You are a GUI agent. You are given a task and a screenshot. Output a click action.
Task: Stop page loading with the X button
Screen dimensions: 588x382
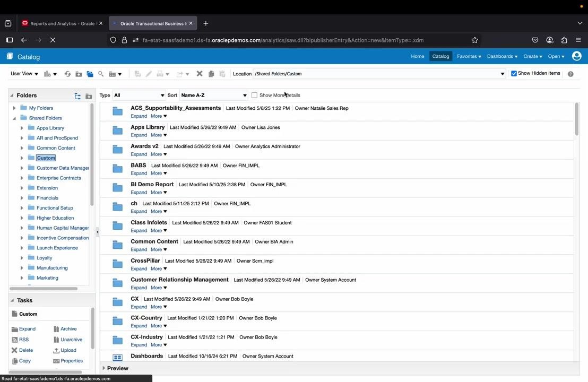pos(53,40)
